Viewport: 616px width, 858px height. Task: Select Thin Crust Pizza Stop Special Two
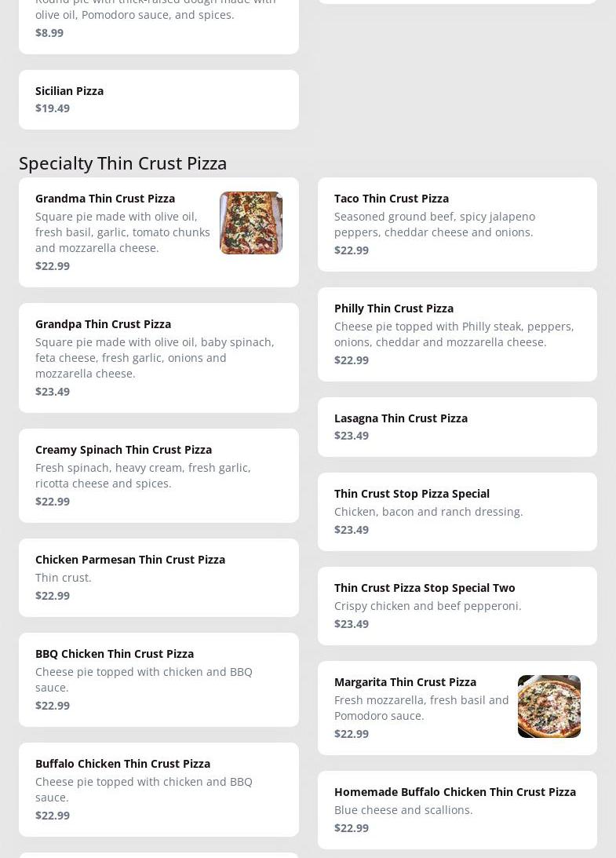click(425, 588)
